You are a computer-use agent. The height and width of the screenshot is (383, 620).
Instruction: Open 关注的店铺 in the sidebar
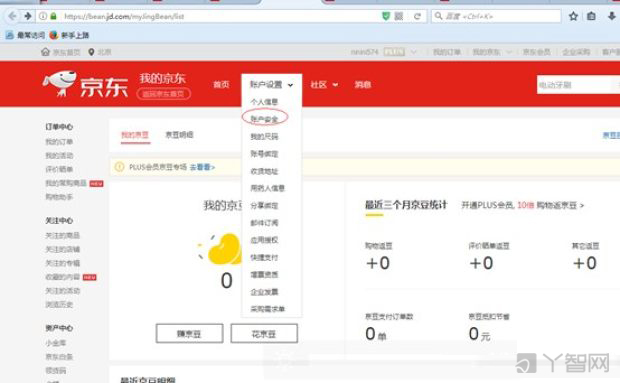coord(62,249)
